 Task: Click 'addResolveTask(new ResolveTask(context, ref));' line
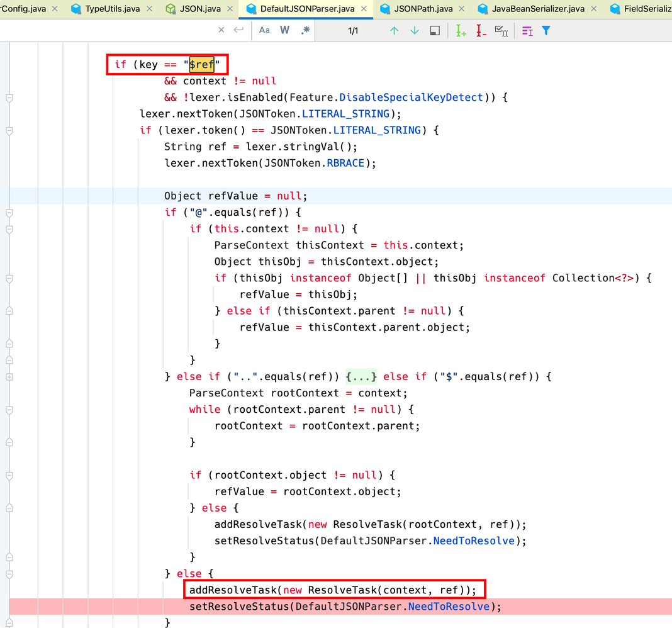333,590
